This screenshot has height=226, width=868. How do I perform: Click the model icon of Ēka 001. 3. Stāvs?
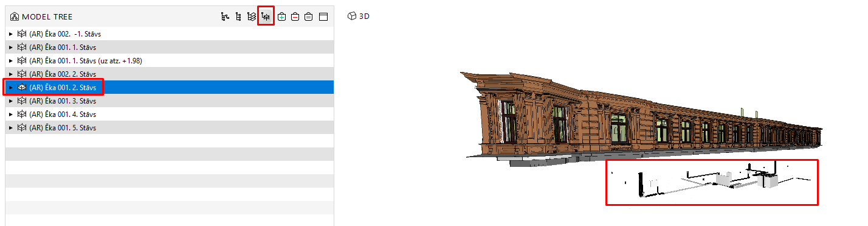pyautogui.click(x=22, y=101)
